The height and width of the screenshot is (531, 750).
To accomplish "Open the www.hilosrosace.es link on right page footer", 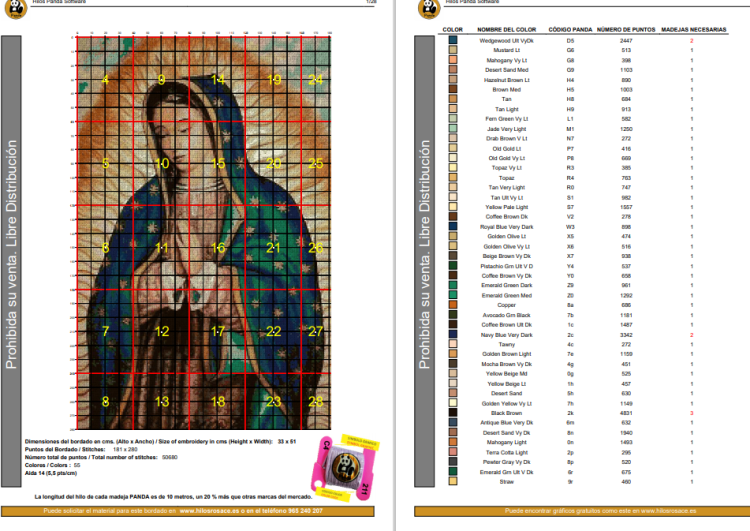I will pos(658,510).
